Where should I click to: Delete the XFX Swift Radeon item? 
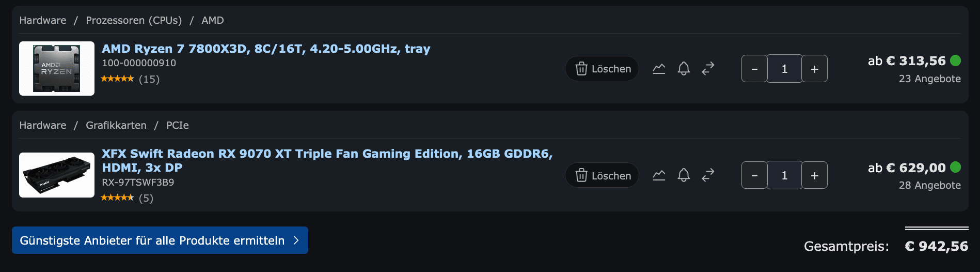602,176
